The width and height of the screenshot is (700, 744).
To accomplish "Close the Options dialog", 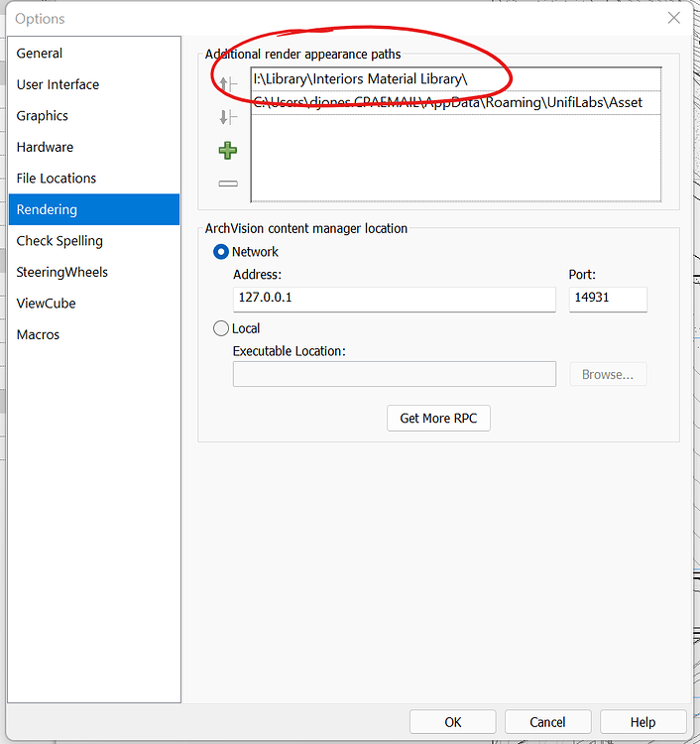I will (673, 18).
